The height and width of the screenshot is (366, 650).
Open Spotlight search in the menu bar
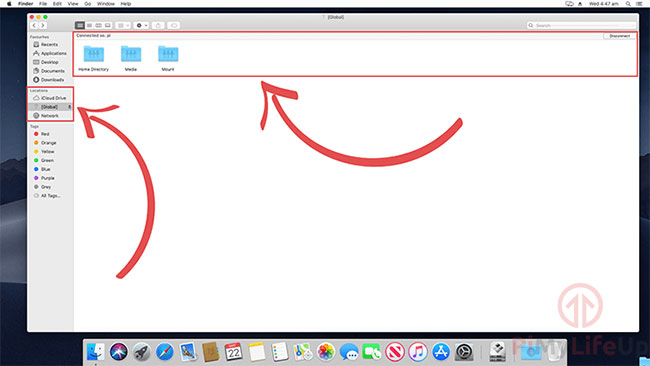(x=628, y=4)
